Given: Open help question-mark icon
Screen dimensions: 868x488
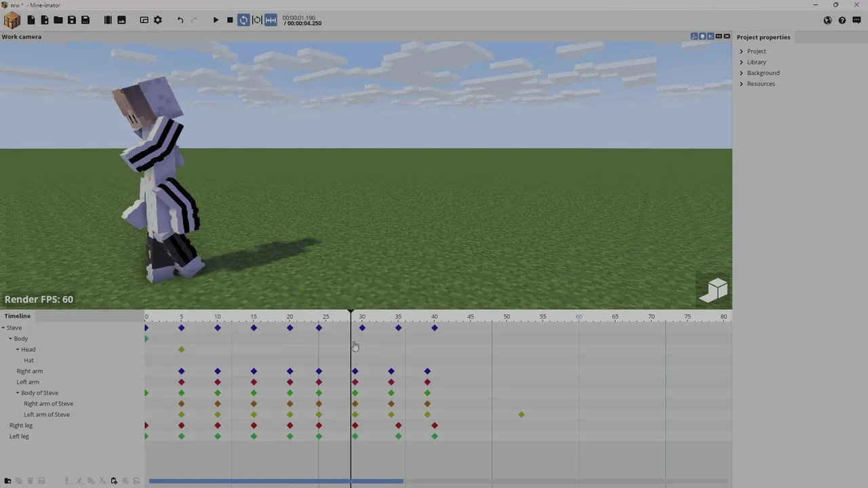Looking at the screenshot, I should [x=842, y=20].
